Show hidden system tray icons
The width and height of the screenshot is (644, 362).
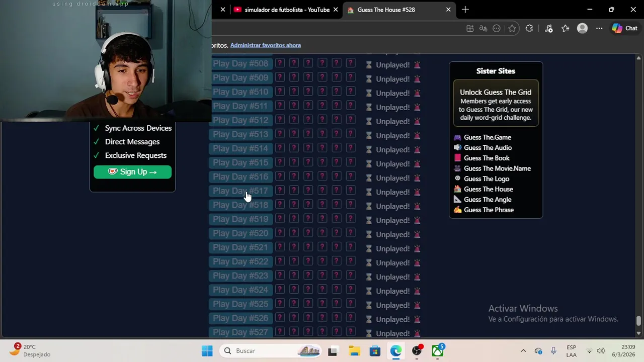[x=523, y=351]
